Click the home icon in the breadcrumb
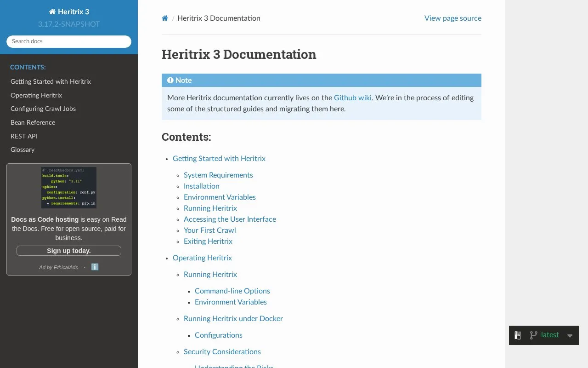 click(165, 18)
